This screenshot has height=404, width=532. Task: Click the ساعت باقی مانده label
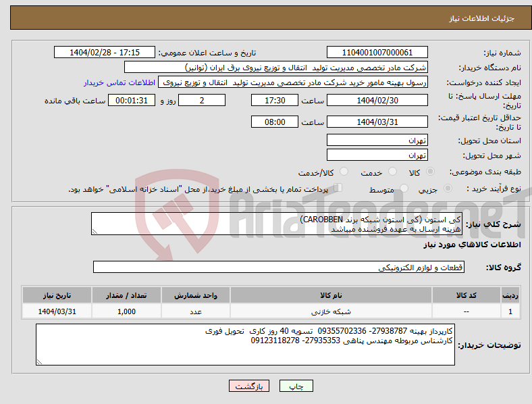[75, 101]
